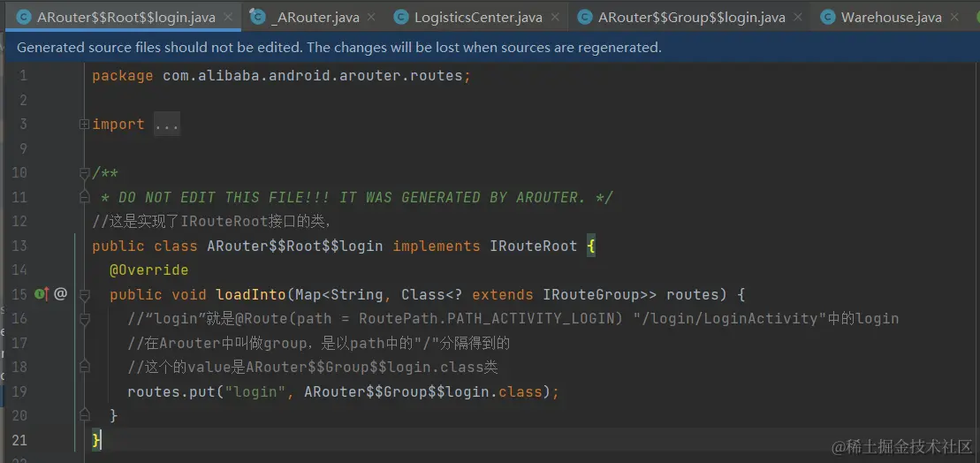Click class icon on ARouter$$Group$$login.java tab
980x463 pixels.
coord(585,18)
